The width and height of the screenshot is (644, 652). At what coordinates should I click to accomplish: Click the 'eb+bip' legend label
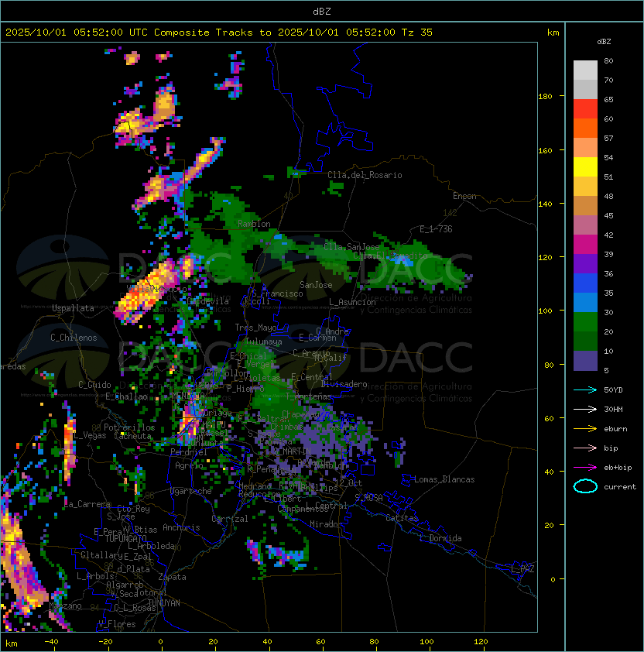pyautogui.click(x=618, y=468)
